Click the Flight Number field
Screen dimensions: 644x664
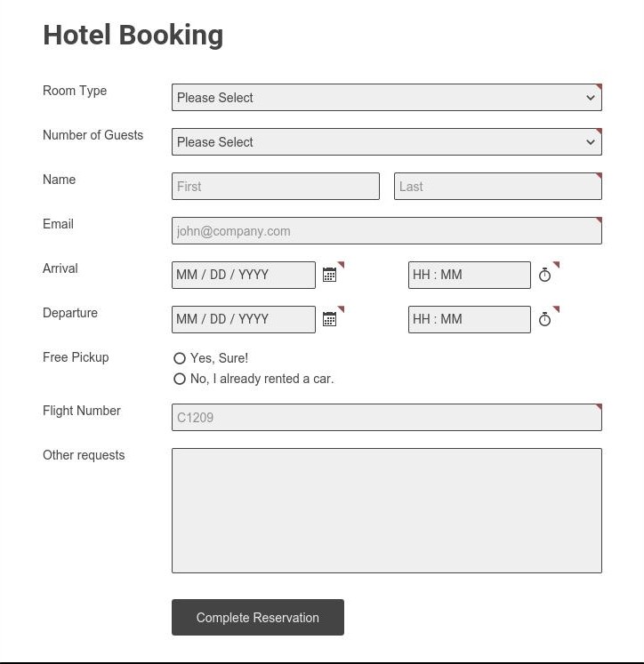click(386, 418)
